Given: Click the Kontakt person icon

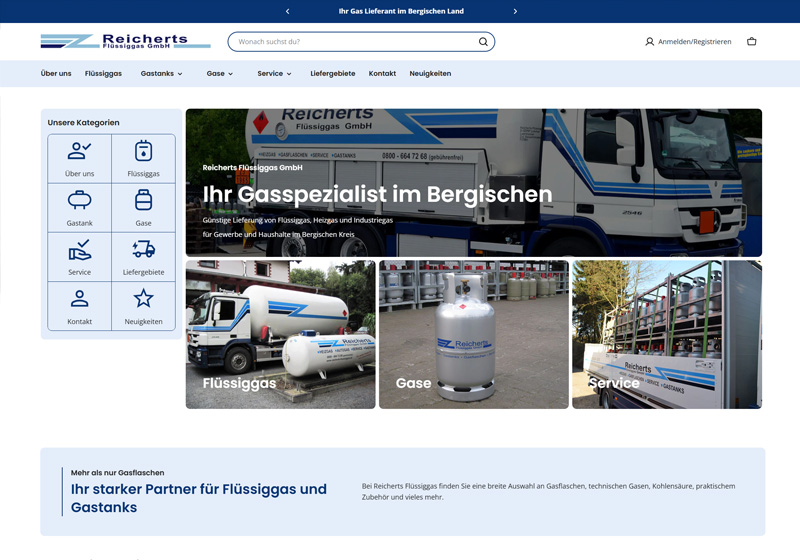Looking at the screenshot, I should 79,299.
